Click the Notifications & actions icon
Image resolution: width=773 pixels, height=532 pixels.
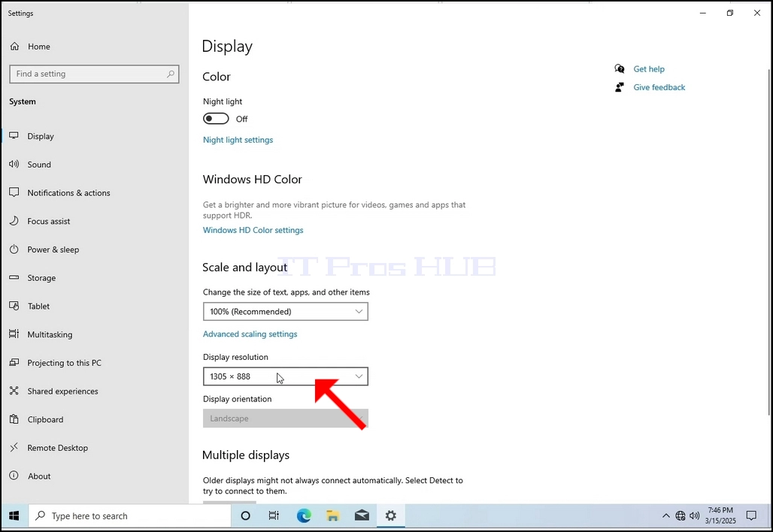[x=14, y=192]
